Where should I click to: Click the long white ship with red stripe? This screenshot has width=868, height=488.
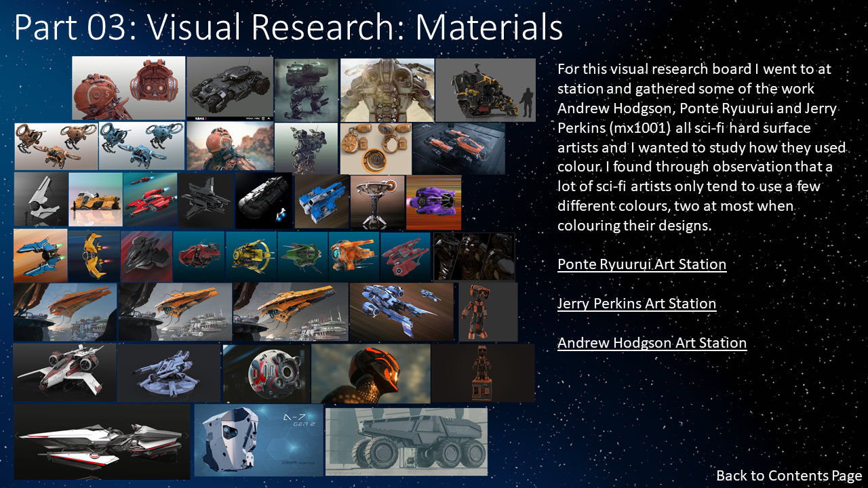[102, 442]
